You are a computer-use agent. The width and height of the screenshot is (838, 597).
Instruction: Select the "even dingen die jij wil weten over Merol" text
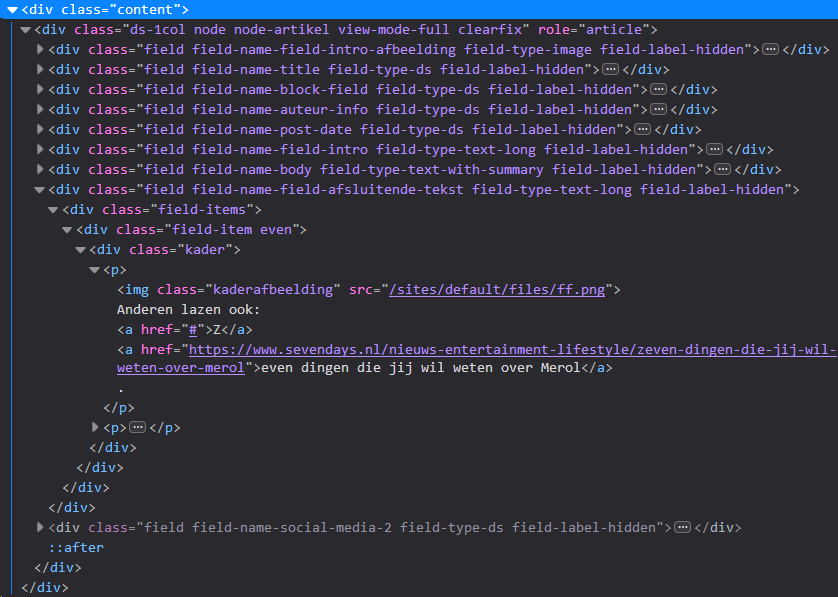coord(420,368)
